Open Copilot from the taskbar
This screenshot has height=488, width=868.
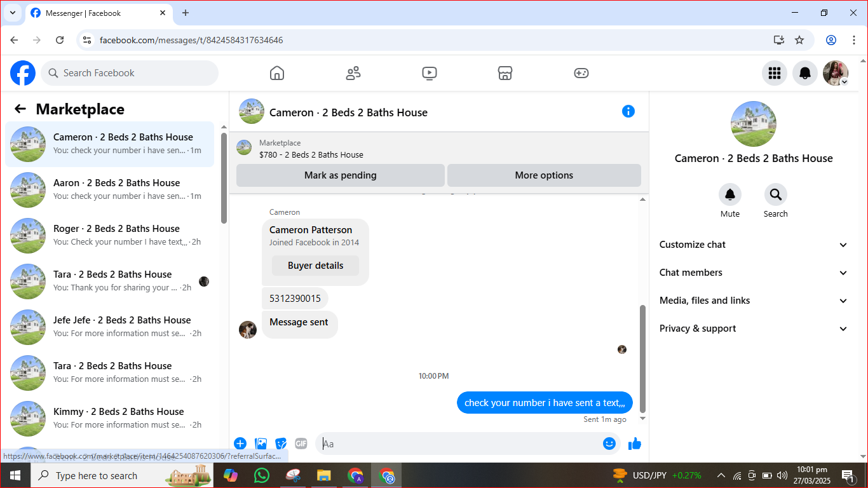(x=230, y=475)
